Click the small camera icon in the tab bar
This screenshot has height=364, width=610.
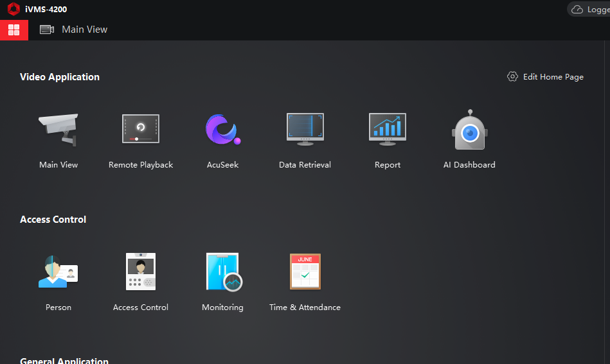click(47, 30)
